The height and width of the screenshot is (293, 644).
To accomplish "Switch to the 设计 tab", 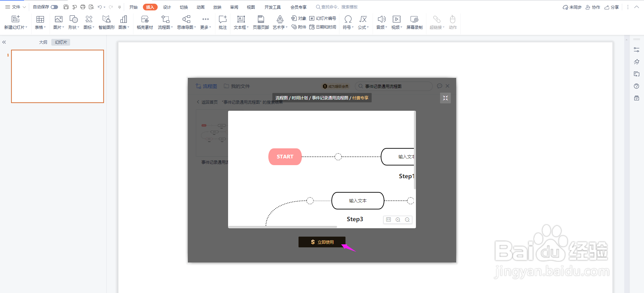I will click(x=167, y=7).
